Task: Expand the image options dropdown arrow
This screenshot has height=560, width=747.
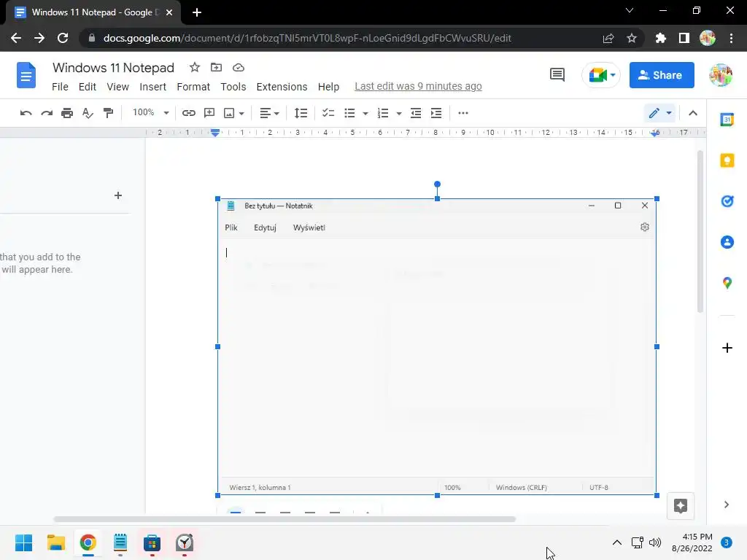Action: click(x=241, y=113)
